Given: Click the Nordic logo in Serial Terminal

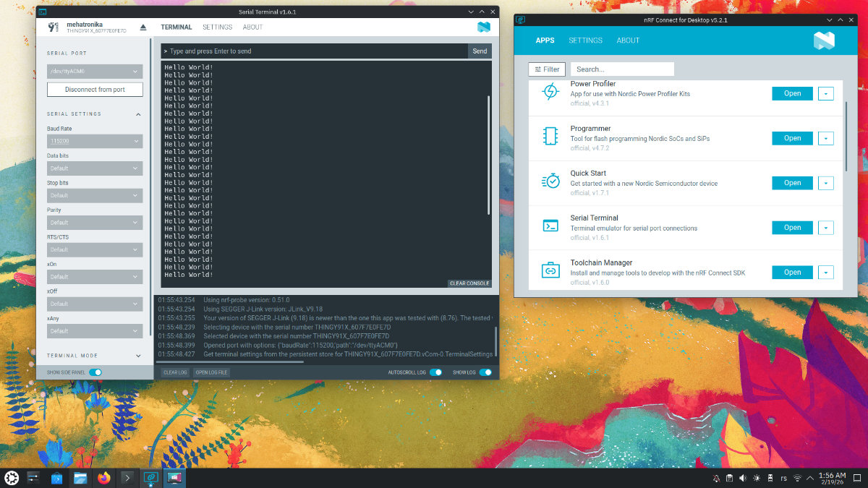Looking at the screenshot, I should 484,27.
